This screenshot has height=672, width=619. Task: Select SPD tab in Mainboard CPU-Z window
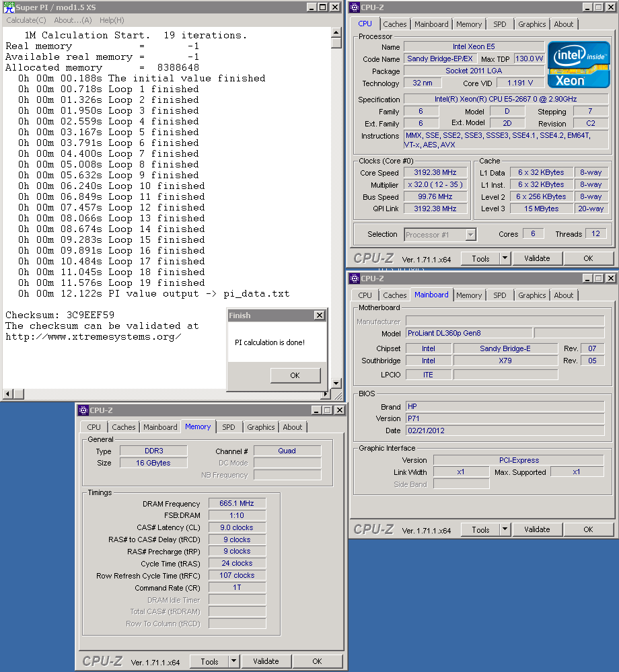500,295
